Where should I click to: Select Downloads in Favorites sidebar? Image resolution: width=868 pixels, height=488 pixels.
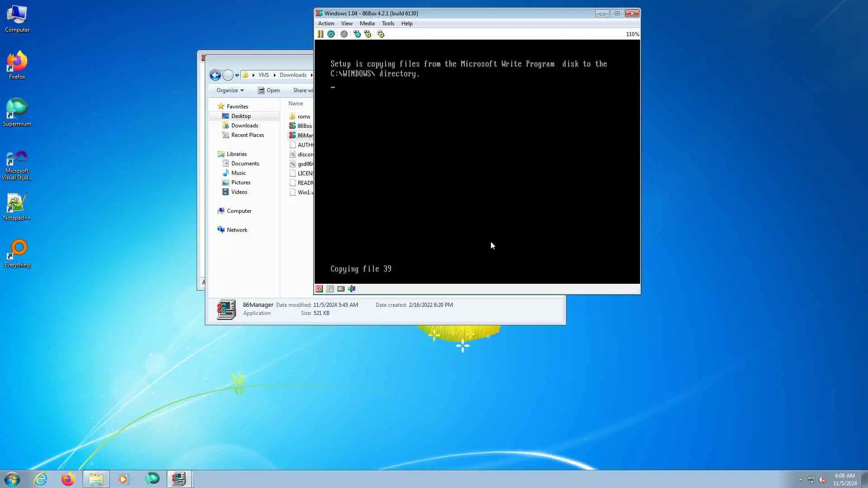click(x=244, y=126)
